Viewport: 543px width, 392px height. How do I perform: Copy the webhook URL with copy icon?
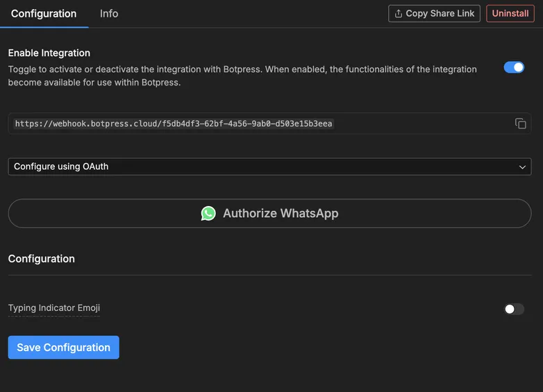[520, 123]
